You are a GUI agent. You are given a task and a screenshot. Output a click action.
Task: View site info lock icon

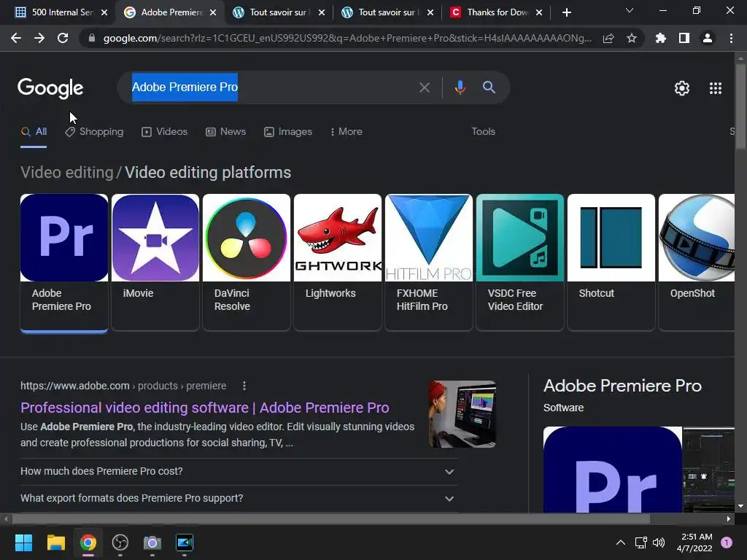pyautogui.click(x=92, y=38)
